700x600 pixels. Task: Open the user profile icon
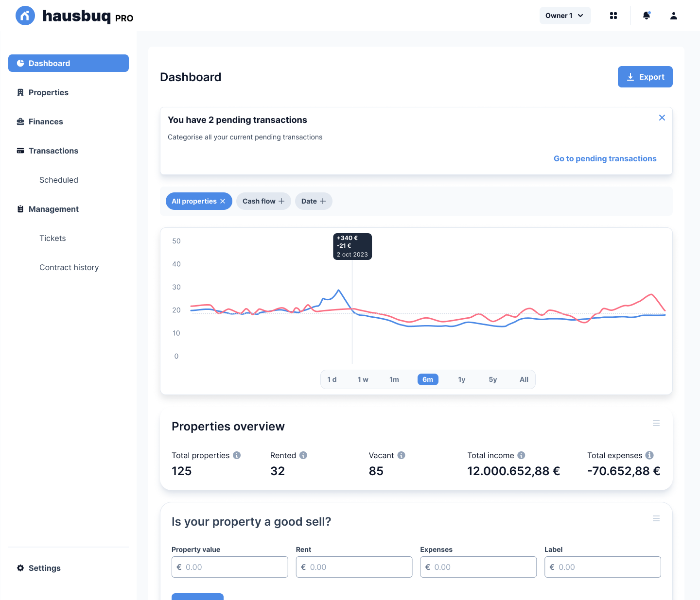click(x=674, y=16)
